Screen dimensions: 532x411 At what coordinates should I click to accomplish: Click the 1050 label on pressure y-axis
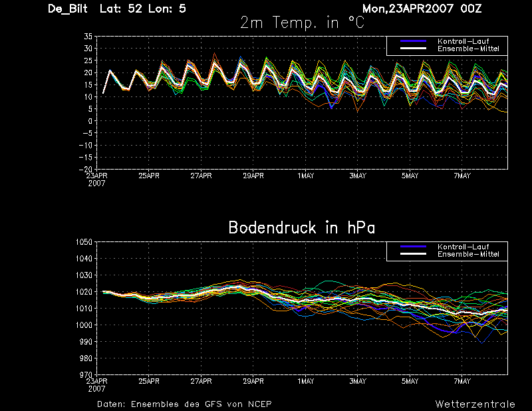point(84,242)
